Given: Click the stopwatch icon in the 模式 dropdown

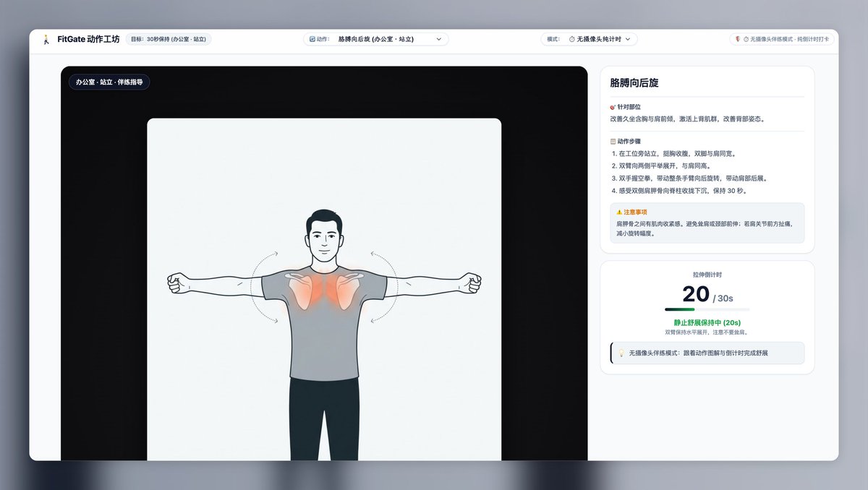Looking at the screenshot, I should click(572, 39).
